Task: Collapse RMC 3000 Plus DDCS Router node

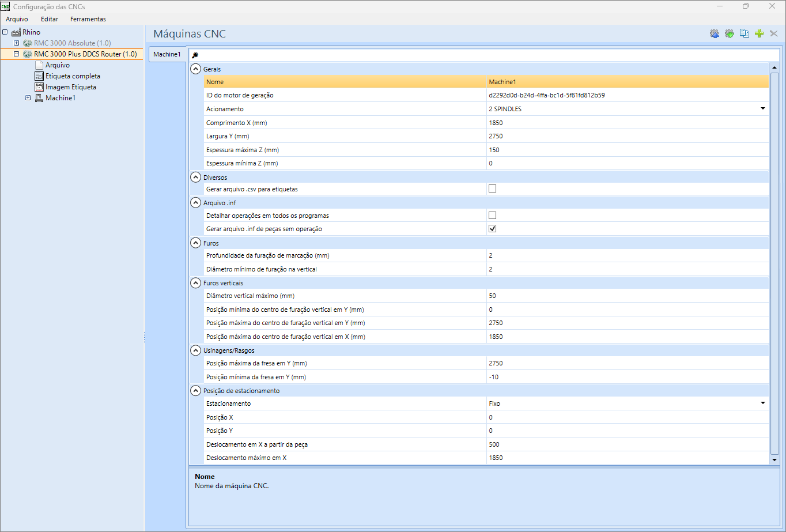Action: [x=16, y=54]
